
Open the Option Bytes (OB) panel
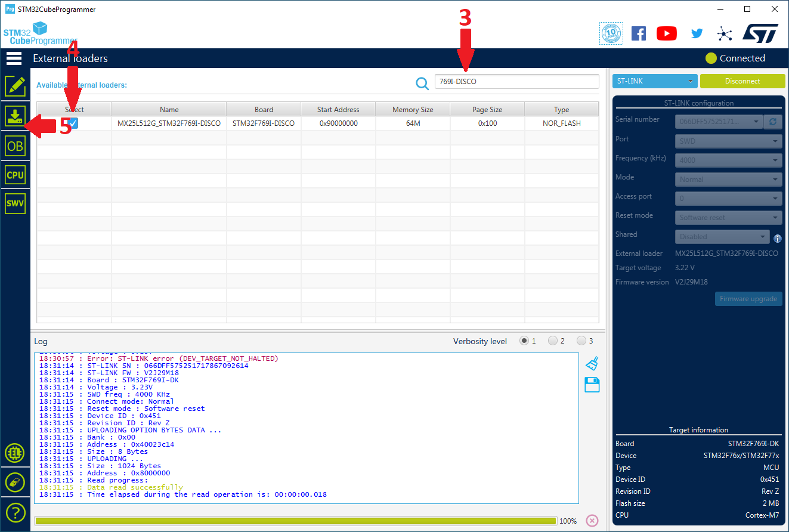pos(15,146)
